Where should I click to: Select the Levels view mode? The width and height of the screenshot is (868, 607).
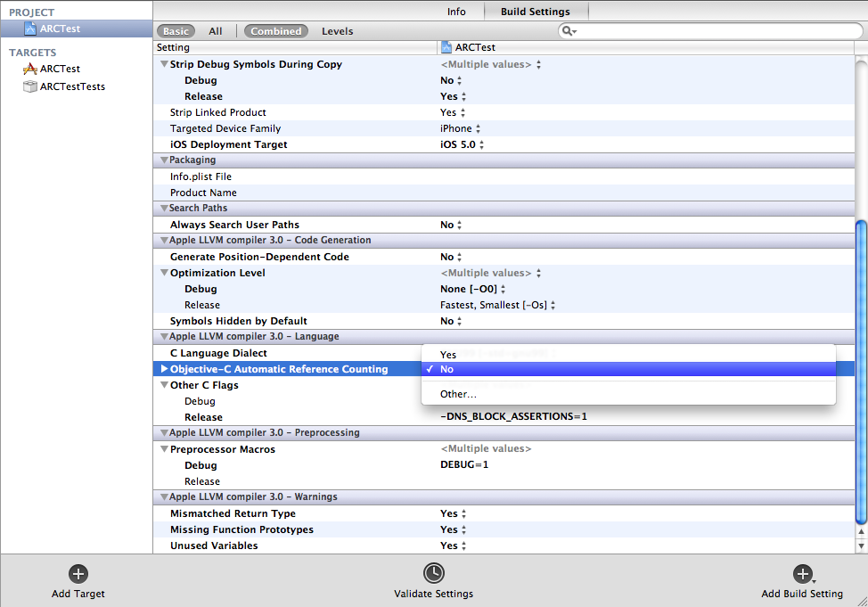click(x=337, y=31)
